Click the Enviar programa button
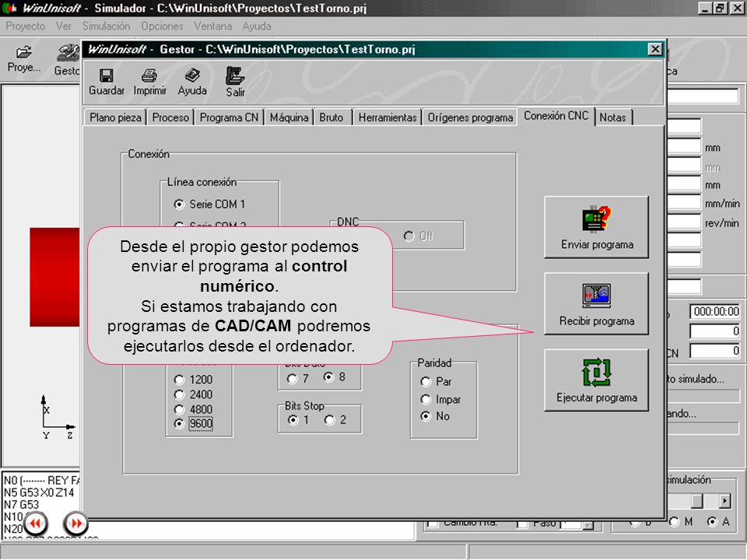 597,227
